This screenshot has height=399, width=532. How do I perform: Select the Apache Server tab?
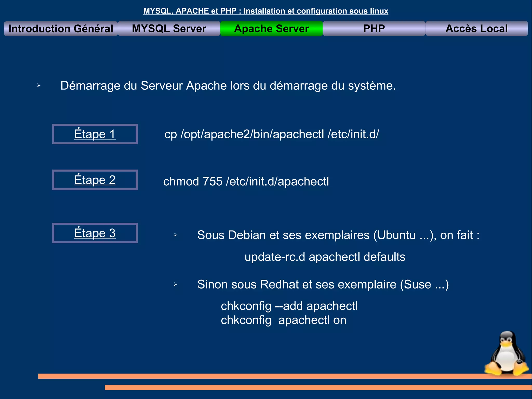click(x=271, y=29)
